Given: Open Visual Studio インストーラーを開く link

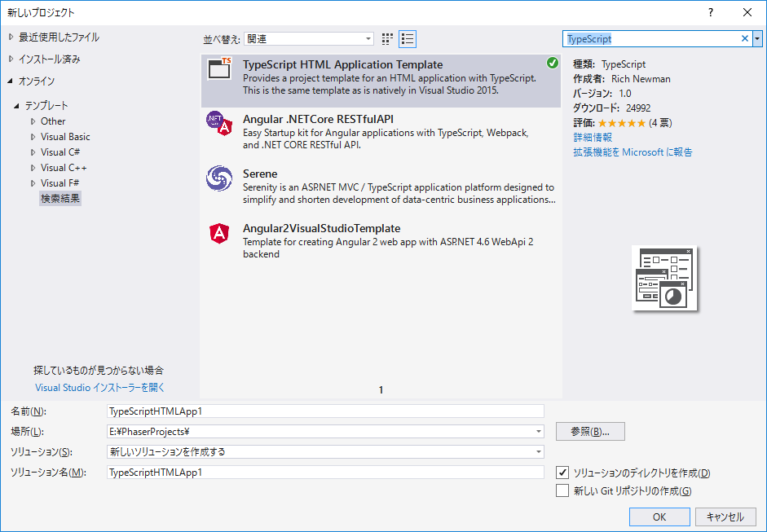Looking at the screenshot, I should pyautogui.click(x=99, y=388).
